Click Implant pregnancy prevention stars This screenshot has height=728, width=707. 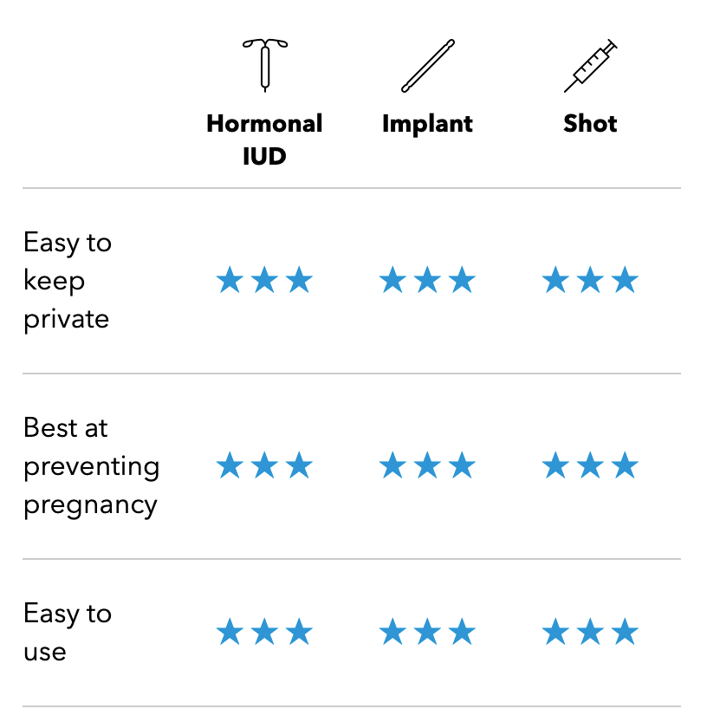coord(427,465)
